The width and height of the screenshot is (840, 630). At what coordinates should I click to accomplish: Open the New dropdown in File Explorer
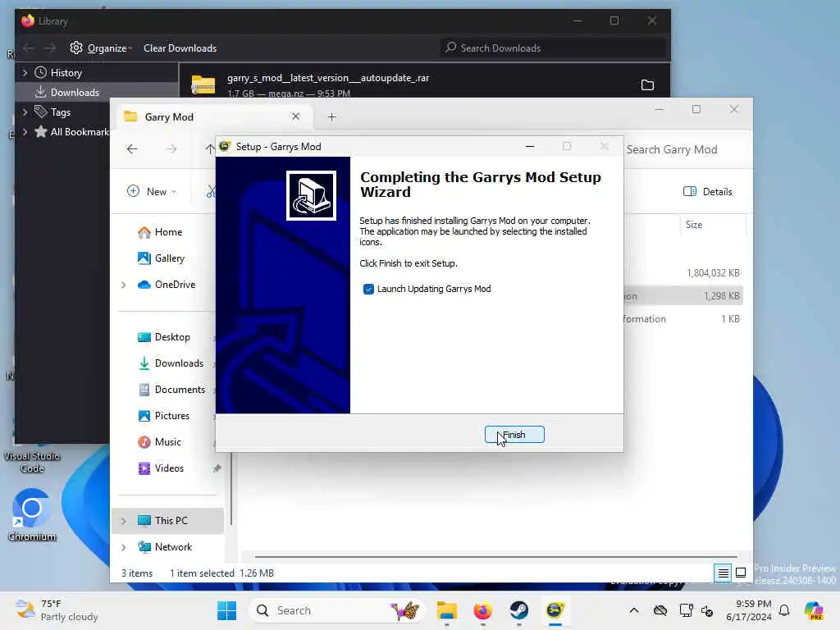152,191
